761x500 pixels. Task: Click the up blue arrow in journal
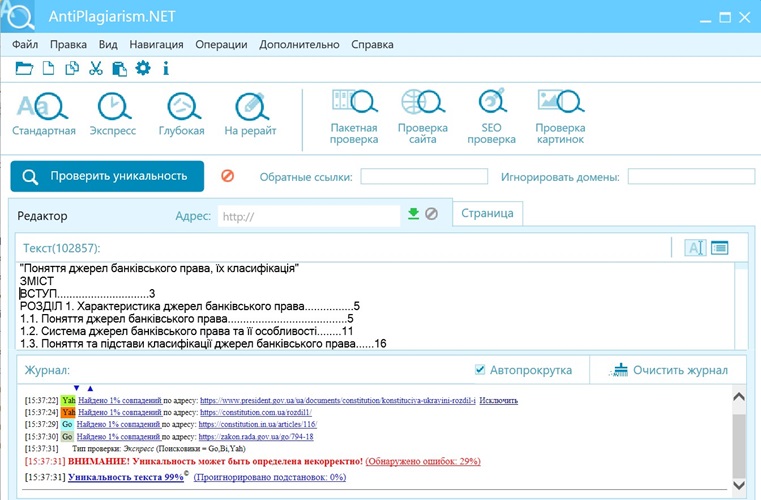(90, 388)
